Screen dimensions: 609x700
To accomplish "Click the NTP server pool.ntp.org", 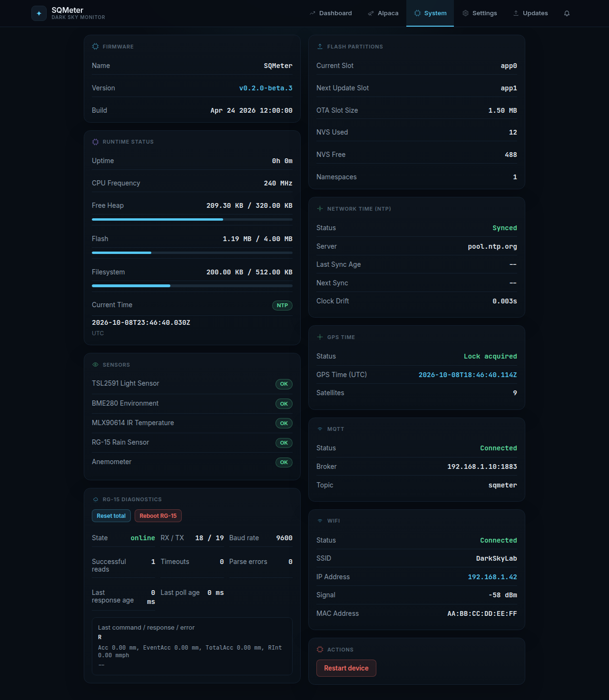I will 492,246.
